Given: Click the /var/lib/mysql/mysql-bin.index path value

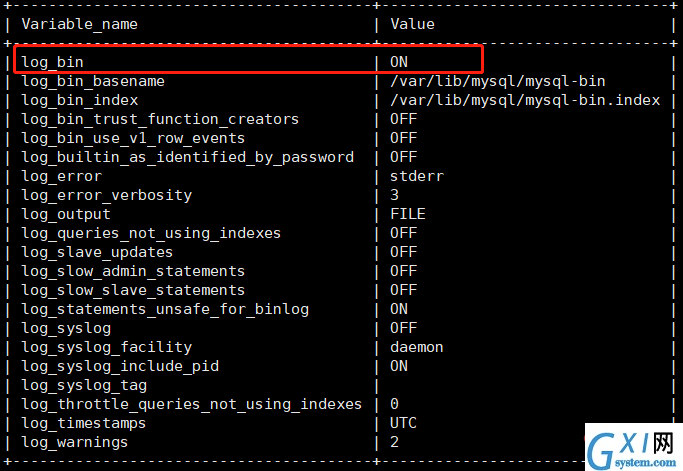Looking at the screenshot, I should tap(525, 101).
